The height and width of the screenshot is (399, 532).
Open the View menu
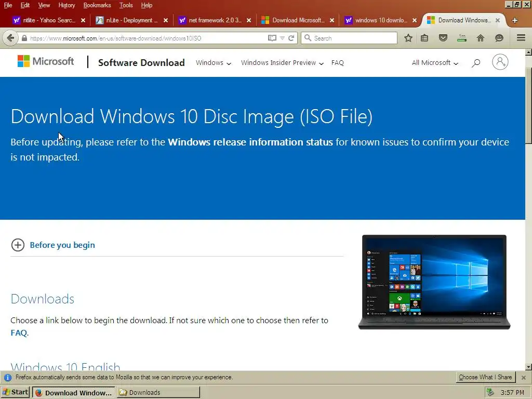pyautogui.click(x=44, y=5)
